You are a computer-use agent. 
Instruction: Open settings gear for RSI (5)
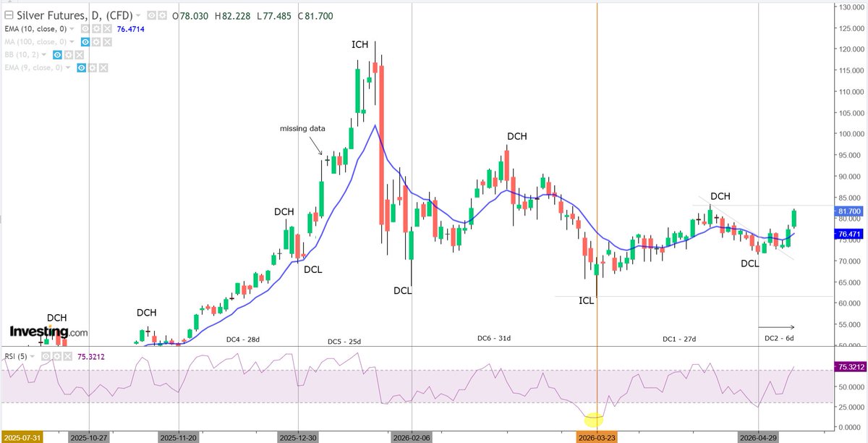57,356
